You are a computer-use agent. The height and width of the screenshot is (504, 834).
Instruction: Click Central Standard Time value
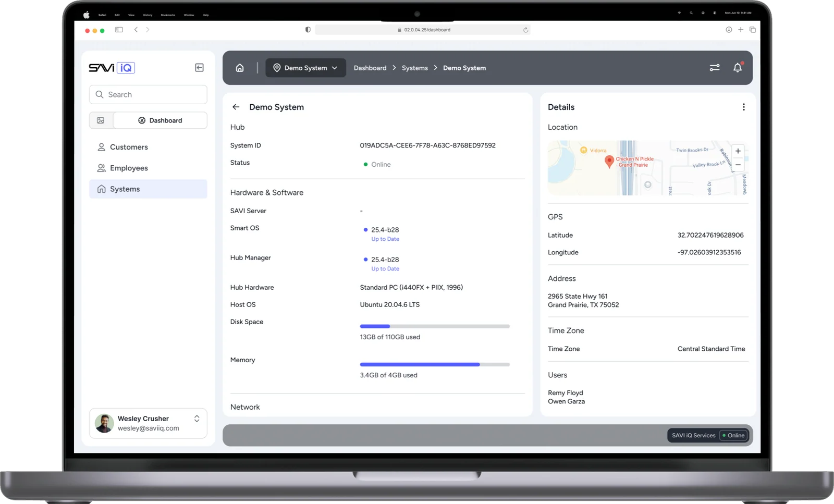(x=711, y=349)
